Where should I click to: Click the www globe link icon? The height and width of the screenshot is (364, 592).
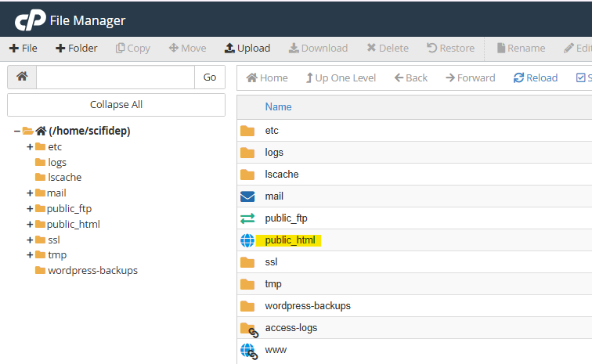pyautogui.click(x=248, y=350)
